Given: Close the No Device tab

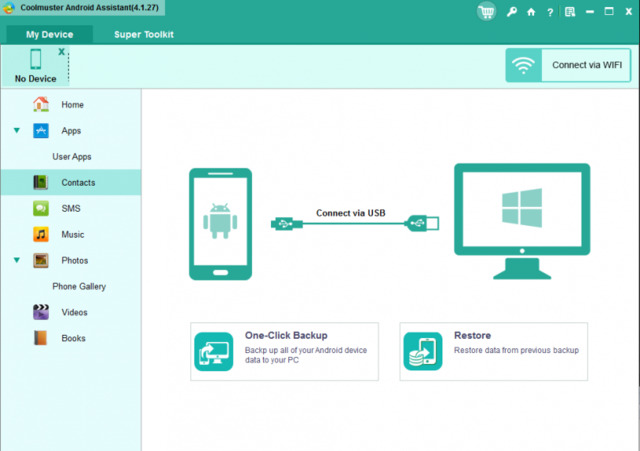Looking at the screenshot, I should (x=61, y=50).
